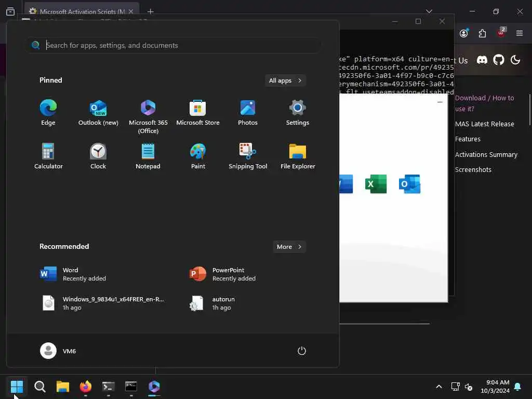Go to MAS Latest Release section

pos(485,124)
